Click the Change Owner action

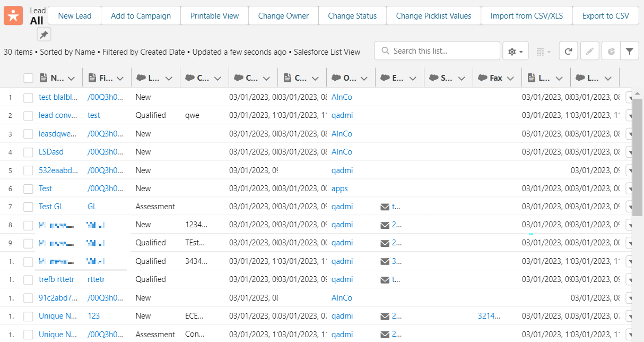click(x=283, y=15)
